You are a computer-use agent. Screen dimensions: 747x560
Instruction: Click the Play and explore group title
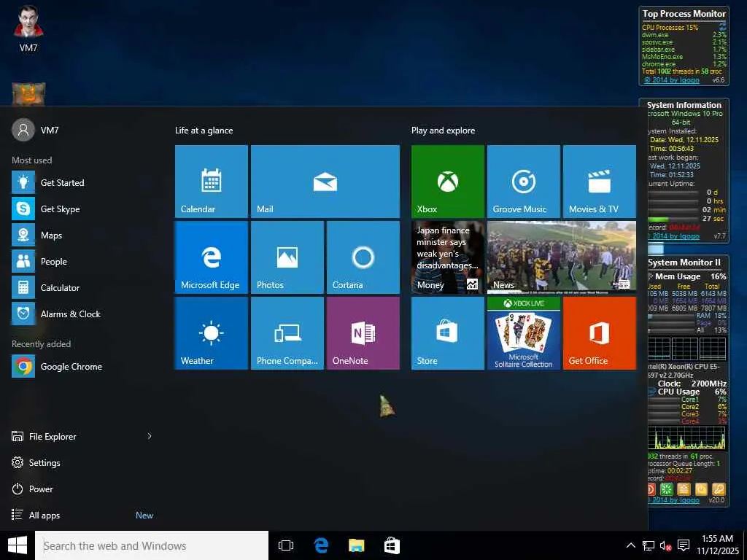click(443, 131)
